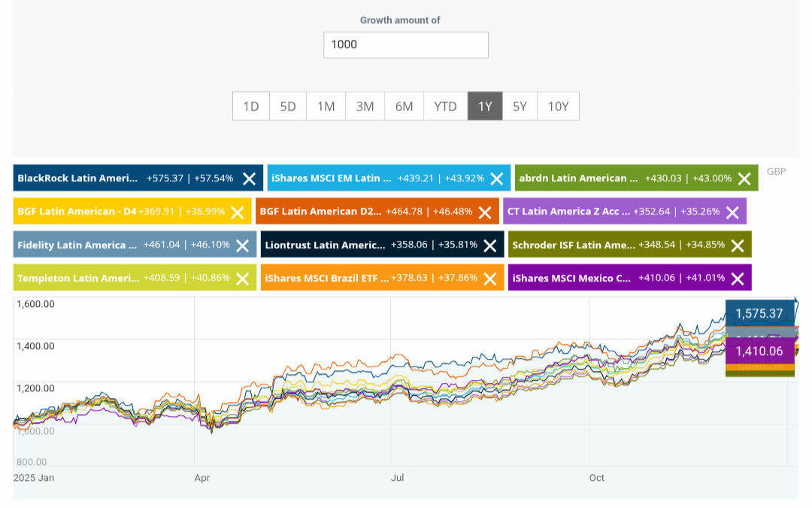
Task: Click the Templeton Latin America label
Action: tap(78, 278)
